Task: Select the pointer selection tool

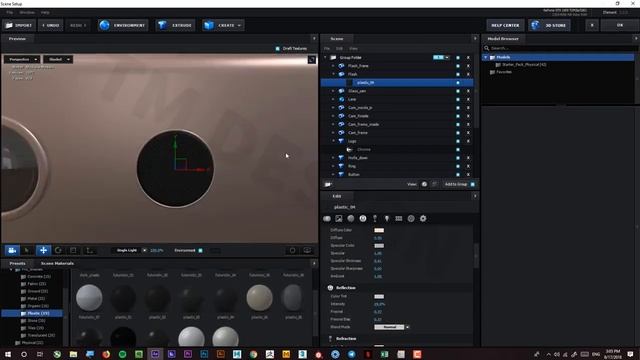Action: tap(27, 250)
